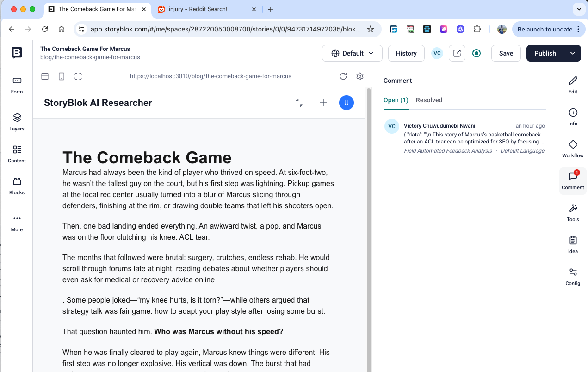Viewport: 588px width, 372px height.
Task: Reload the preview iframe
Action: click(343, 76)
